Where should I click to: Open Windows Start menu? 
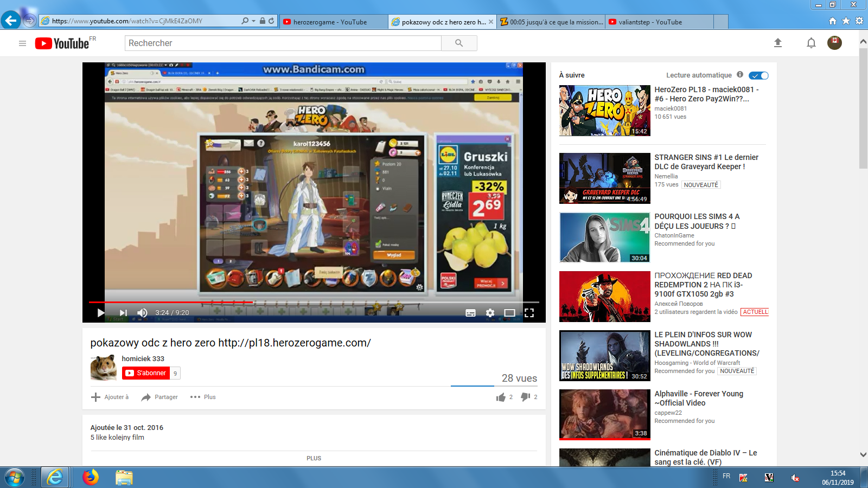pyautogui.click(x=15, y=478)
